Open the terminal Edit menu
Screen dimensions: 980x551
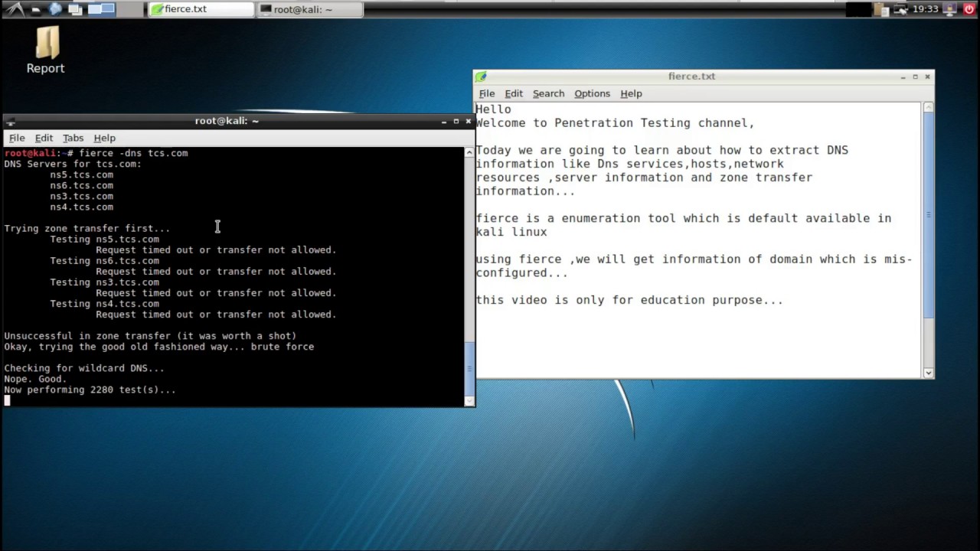click(x=44, y=138)
